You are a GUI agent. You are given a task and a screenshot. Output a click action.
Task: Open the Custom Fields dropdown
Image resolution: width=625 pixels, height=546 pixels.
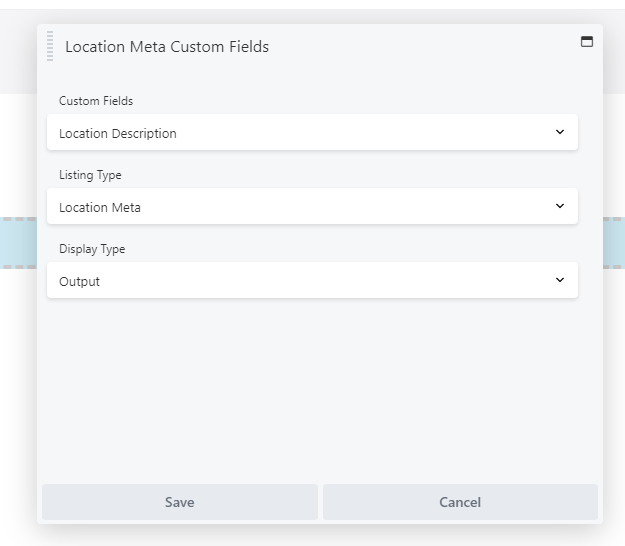coord(312,132)
